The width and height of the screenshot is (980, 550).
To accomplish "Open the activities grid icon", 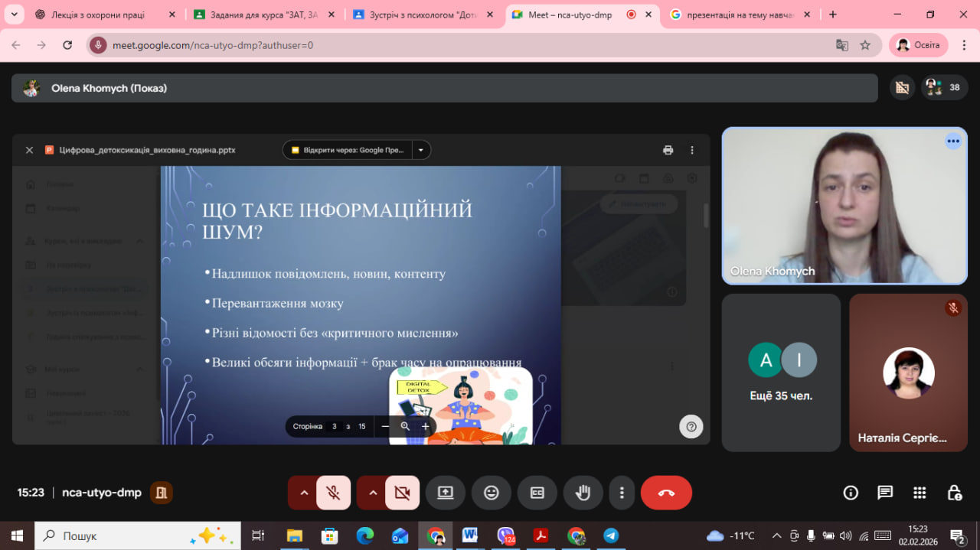I will click(x=920, y=493).
